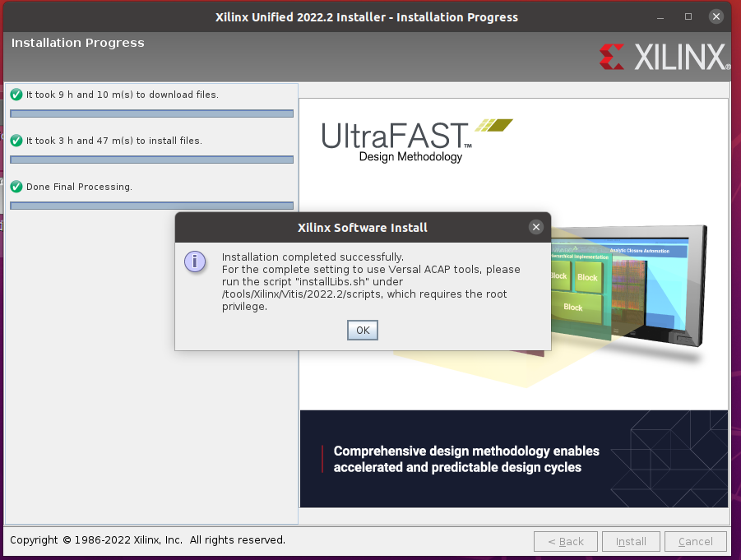Click the maximize icon on the installer window
The width and height of the screenshot is (741, 560).
(688, 16)
